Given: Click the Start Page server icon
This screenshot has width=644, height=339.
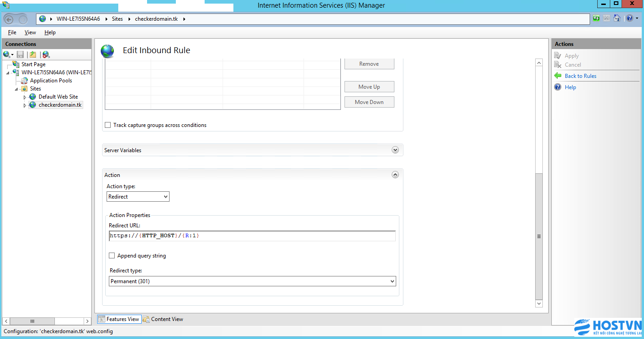Looking at the screenshot, I should (x=16, y=64).
